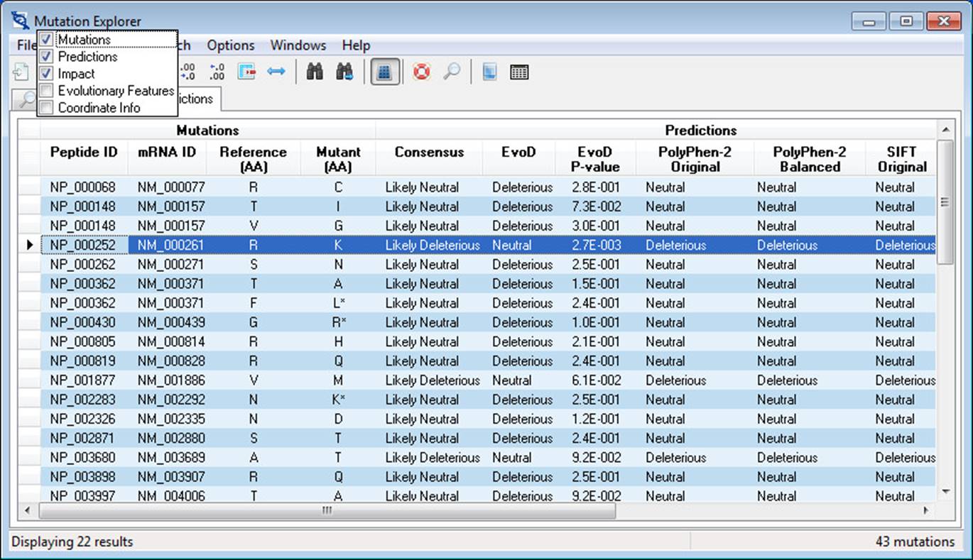Click the horizontal scrollbar right arrow
This screenshot has height=560, width=973.
[x=925, y=510]
